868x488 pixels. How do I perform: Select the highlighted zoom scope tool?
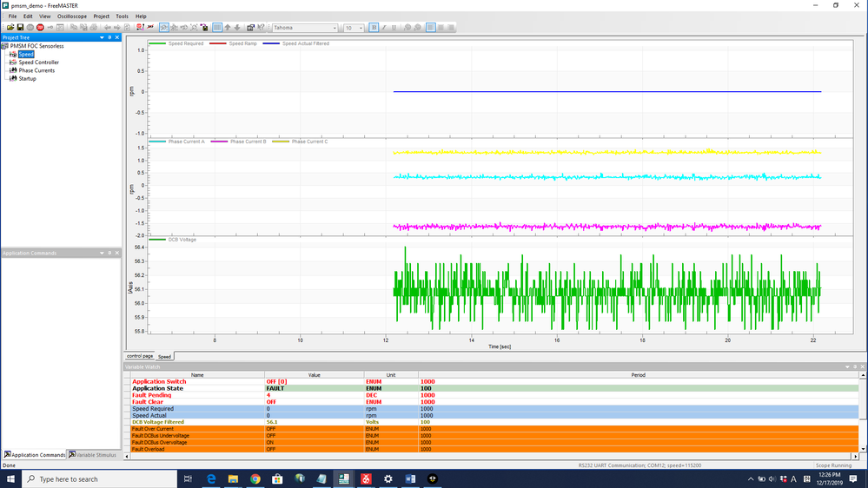[x=164, y=27]
